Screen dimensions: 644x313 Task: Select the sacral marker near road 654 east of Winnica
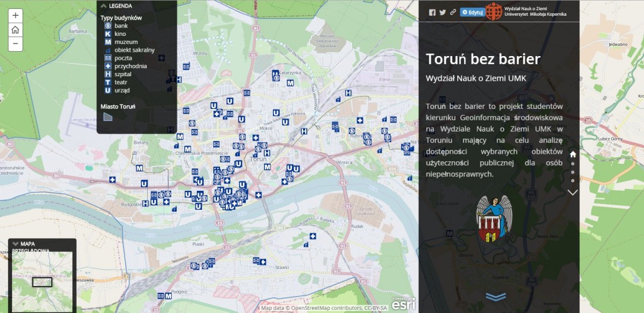click(409, 178)
